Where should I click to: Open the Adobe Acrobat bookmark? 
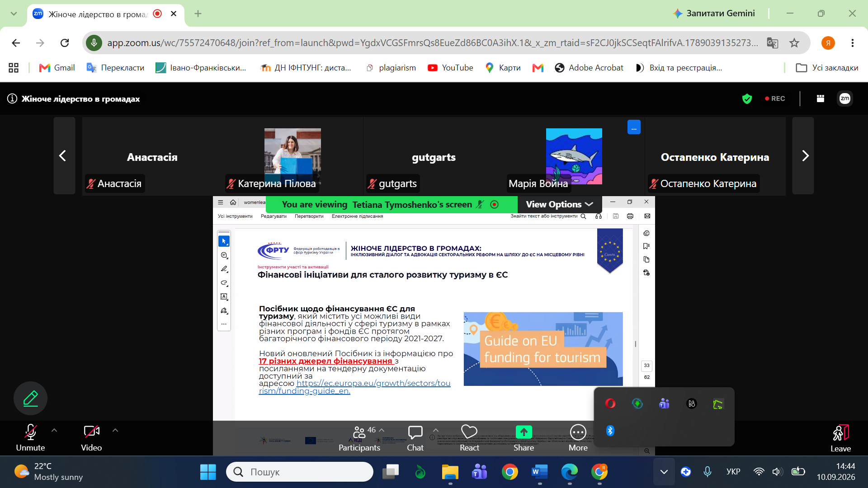589,68
